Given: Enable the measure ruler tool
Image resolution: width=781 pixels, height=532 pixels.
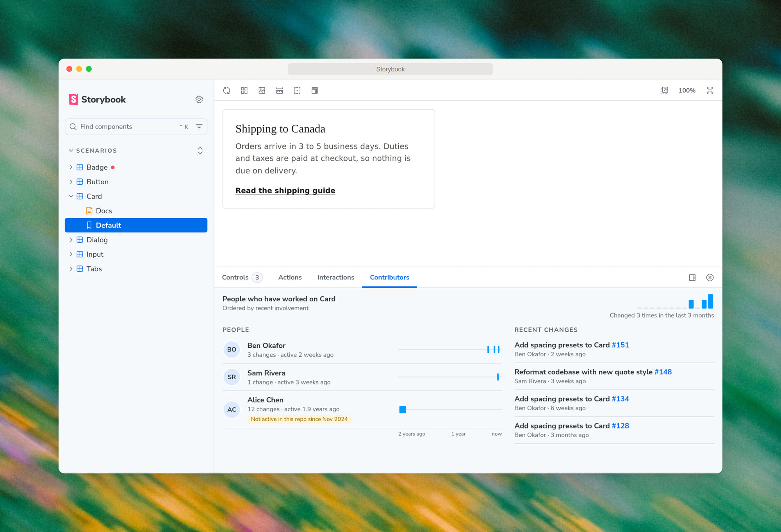Looking at the screenshot, I should point(280,91).
